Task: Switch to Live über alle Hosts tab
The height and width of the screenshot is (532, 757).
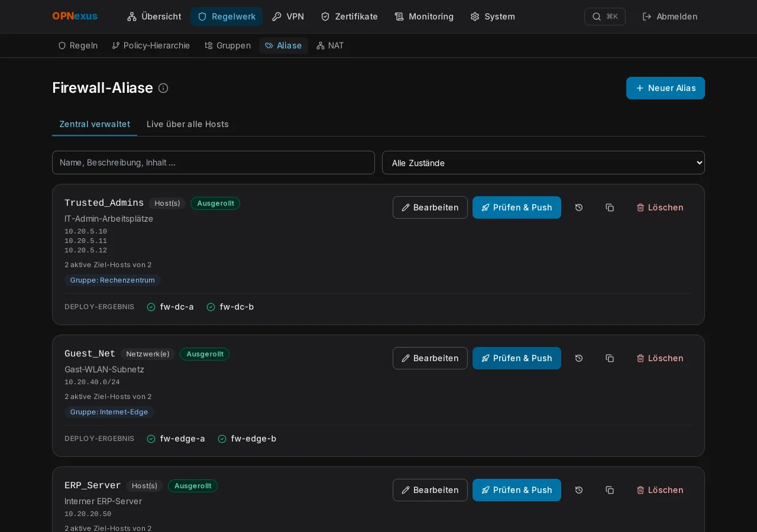Action: click(187, 124)
